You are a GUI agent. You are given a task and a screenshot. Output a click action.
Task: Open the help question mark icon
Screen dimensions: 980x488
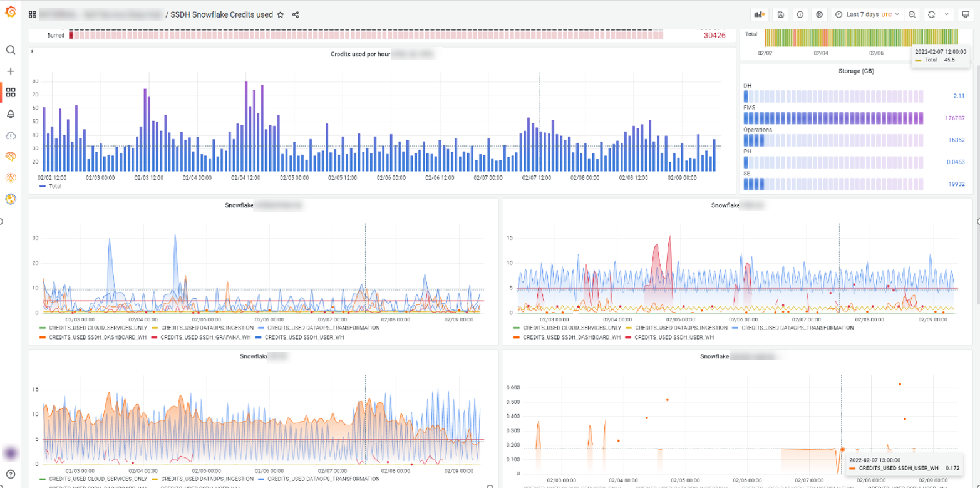tap(11, 474)
